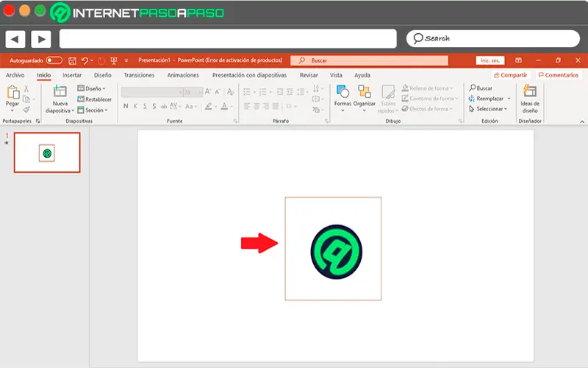Click Nueva diapositiva icon
This screenshot has width=588, height=368.
pos(60,91)
